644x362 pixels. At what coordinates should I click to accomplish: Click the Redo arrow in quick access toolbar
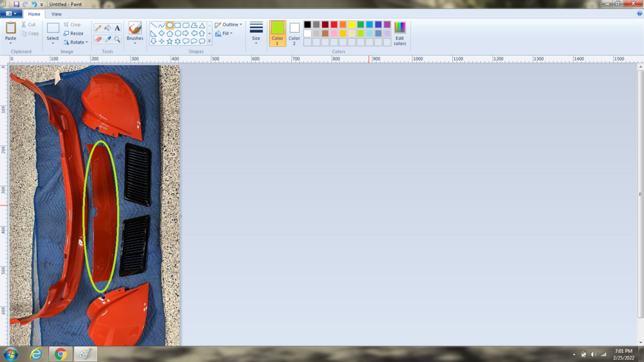26,4
